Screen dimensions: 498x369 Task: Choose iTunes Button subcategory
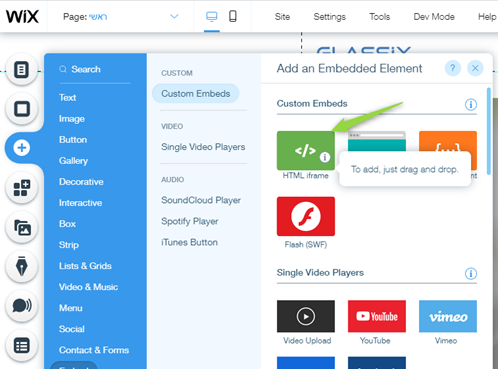[189, 242]
